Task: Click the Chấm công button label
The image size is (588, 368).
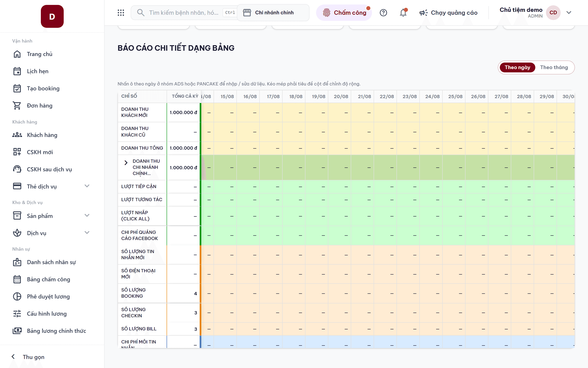Action: click(350, 13)
